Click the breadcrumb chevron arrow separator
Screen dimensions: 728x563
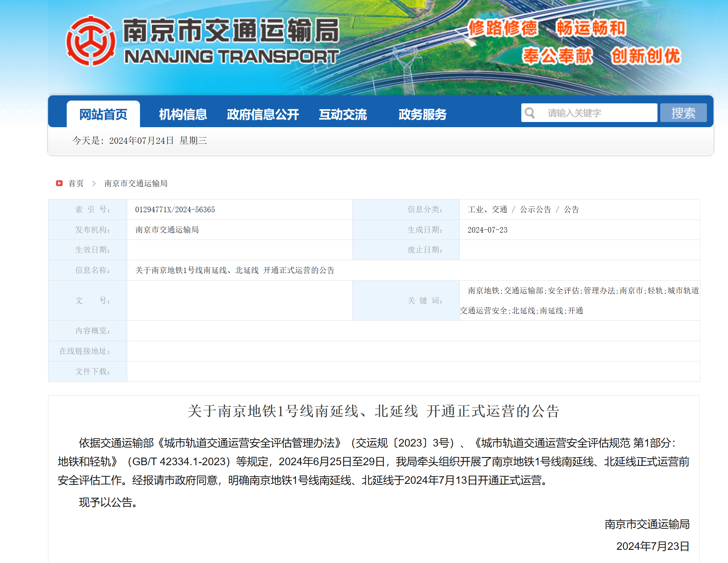point(94,183)
